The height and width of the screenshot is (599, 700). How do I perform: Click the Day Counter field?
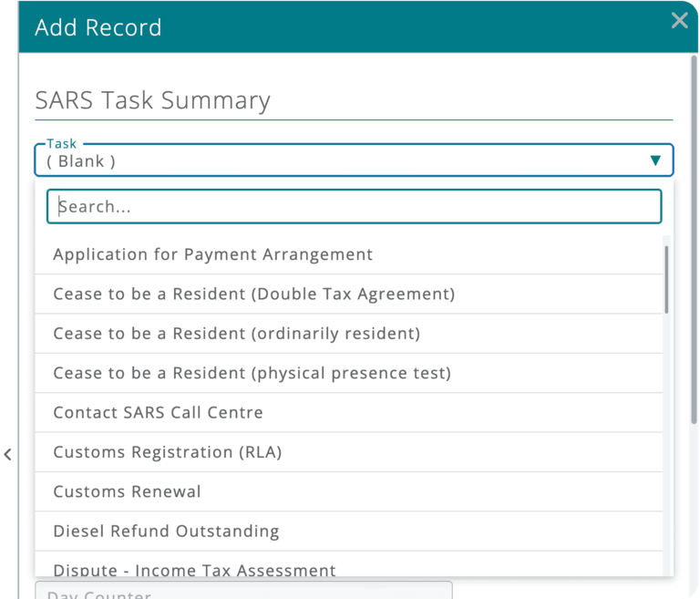point(243,593)
